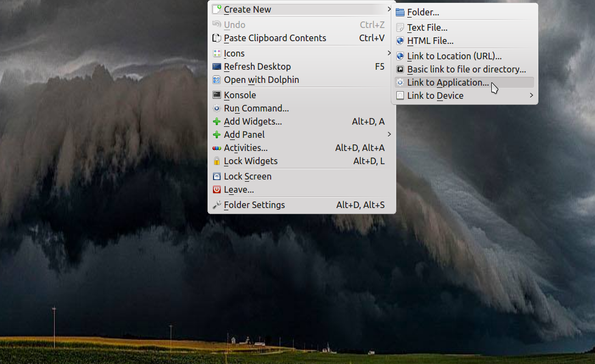Image resolution: width=595 pixels, height=364 pixels.
Task: Expand the Link to Device submenu
Action: (x=531, y=96)
